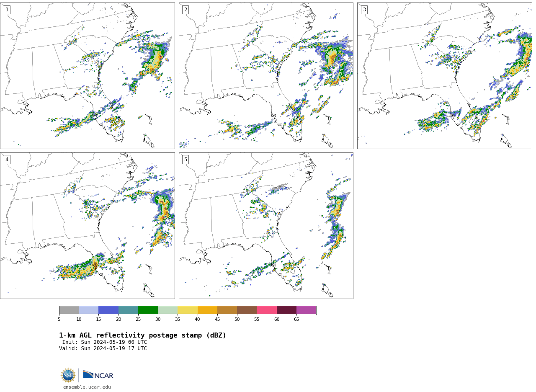Click the panel number 4 label
Viewport: 536px width, 392px height.
tap(7, 160)
